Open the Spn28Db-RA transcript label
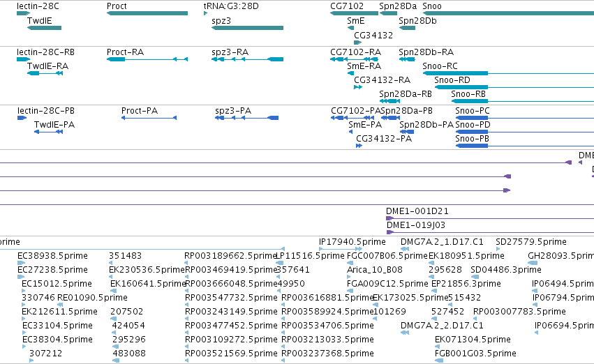Screen dimensions: 594x364 [426, 52]
